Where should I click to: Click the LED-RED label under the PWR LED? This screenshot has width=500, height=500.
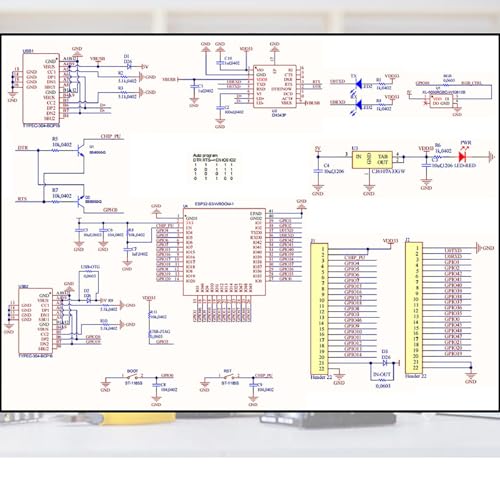(x=464, y=165)
